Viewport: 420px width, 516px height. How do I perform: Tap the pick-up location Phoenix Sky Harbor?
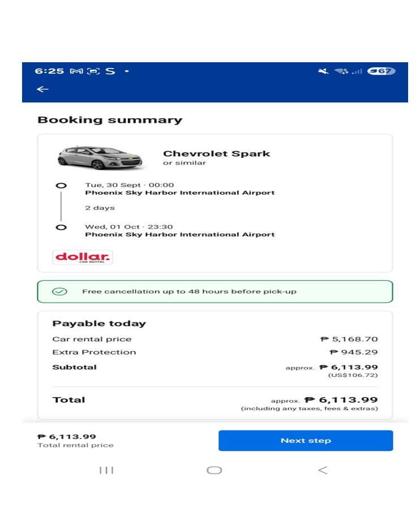click(180, 192)
